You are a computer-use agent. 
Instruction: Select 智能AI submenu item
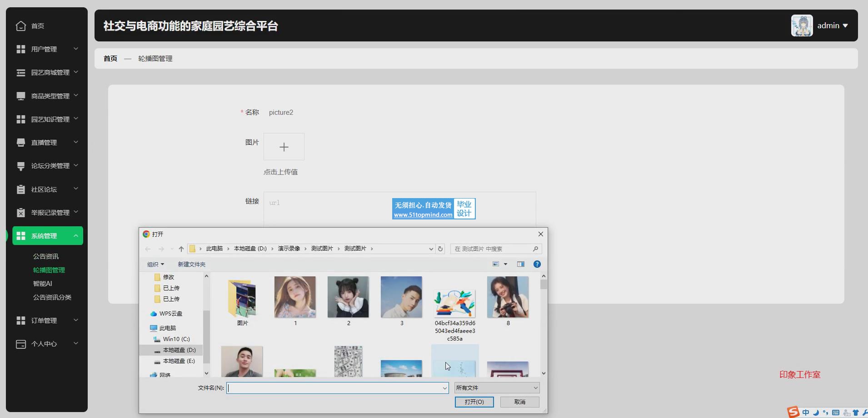point(43,284)
